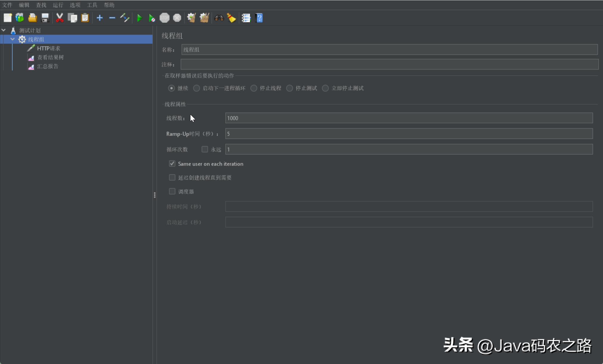Click the scissors Cut icon
Image resolution: width=603 pixels, height=364 pixels.
[x=60, y=18]
